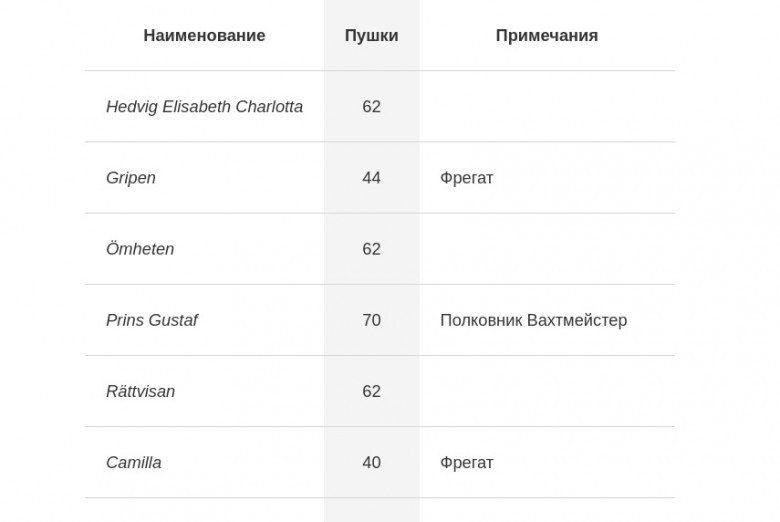This screenshot has height=522, width=780.
Task: Click the Полковник Вахтмейстер note
Action: click(533, 320)
